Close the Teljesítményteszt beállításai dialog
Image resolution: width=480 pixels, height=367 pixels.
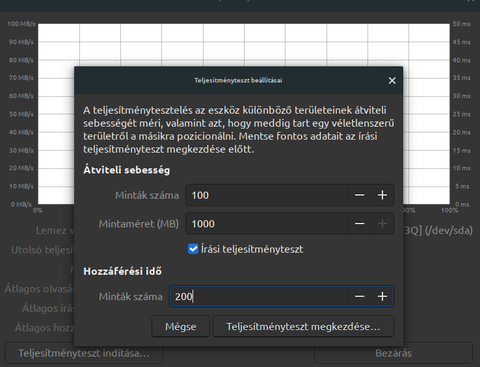392,80
